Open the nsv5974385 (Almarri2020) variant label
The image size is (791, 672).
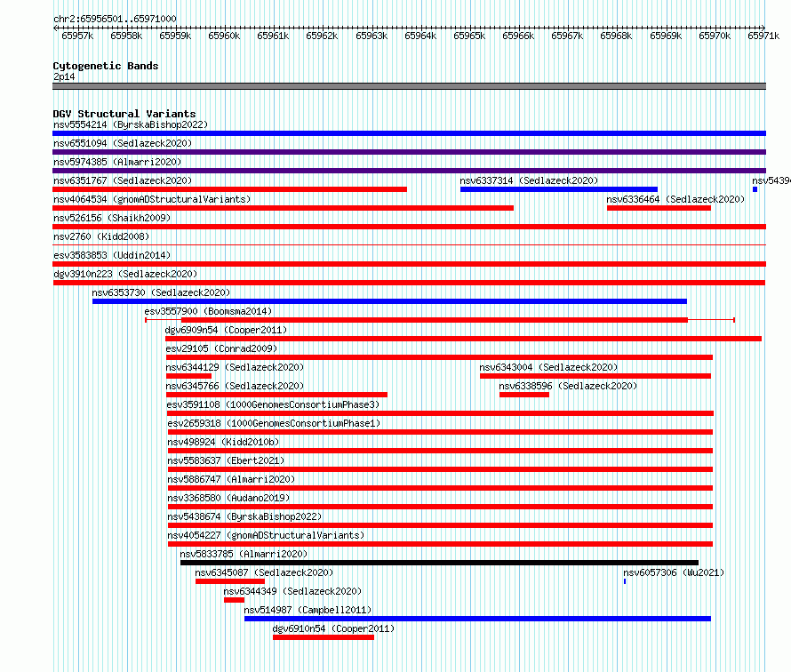click(x=117, y=162)
